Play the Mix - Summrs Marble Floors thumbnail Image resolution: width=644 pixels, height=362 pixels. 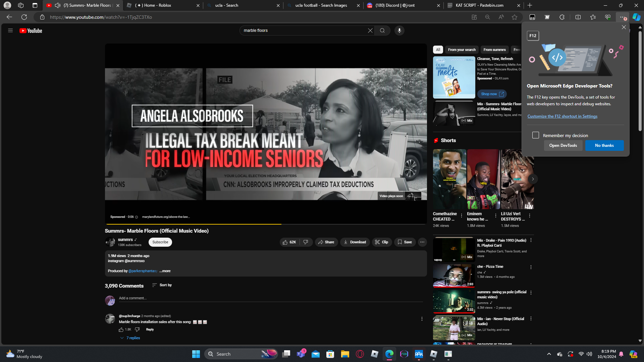(x=454, y=113)
